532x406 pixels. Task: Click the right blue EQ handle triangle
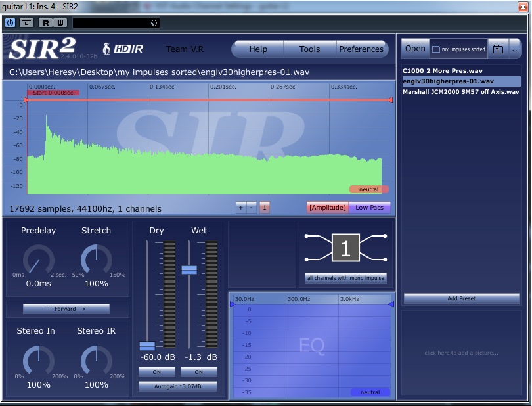[391, 304]
